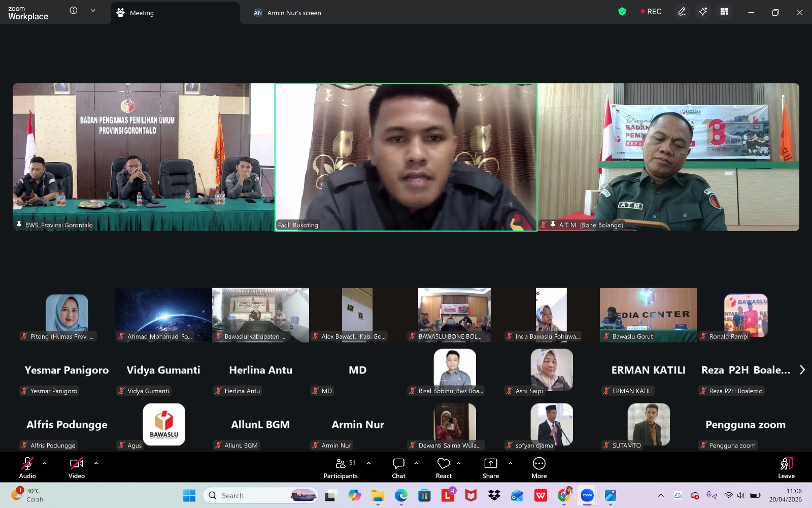Open the 30°C Cerah weather widget

[x=28, y=495]
